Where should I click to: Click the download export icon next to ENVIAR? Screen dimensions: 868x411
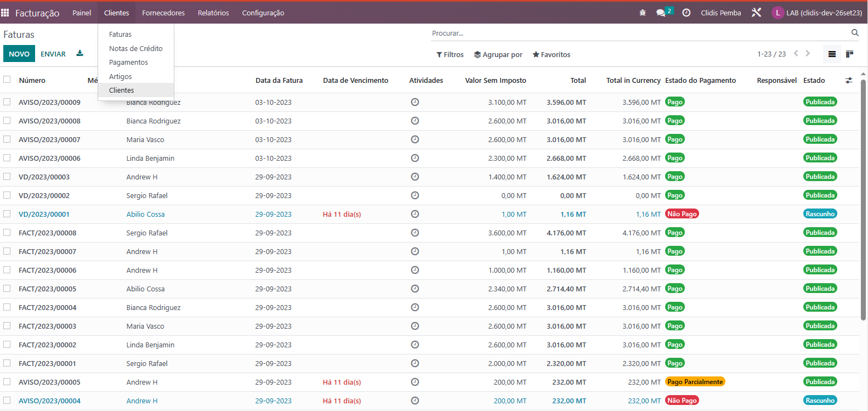80,53
